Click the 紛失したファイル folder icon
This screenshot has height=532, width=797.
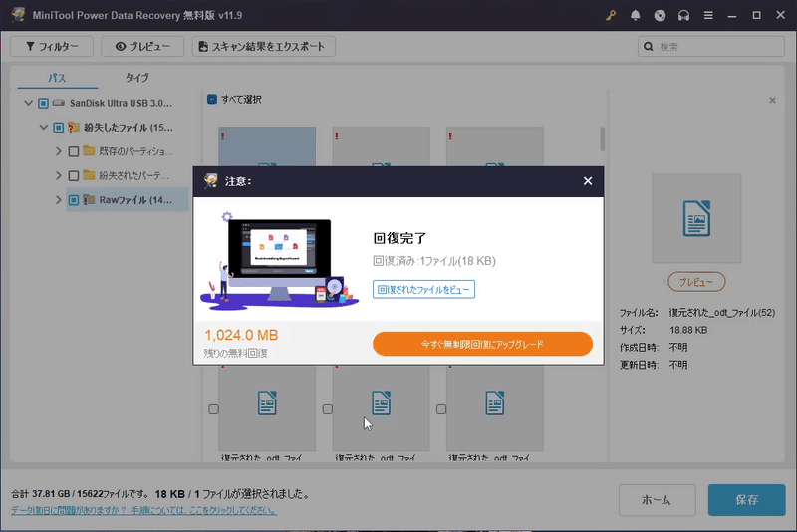coord(74,127)
